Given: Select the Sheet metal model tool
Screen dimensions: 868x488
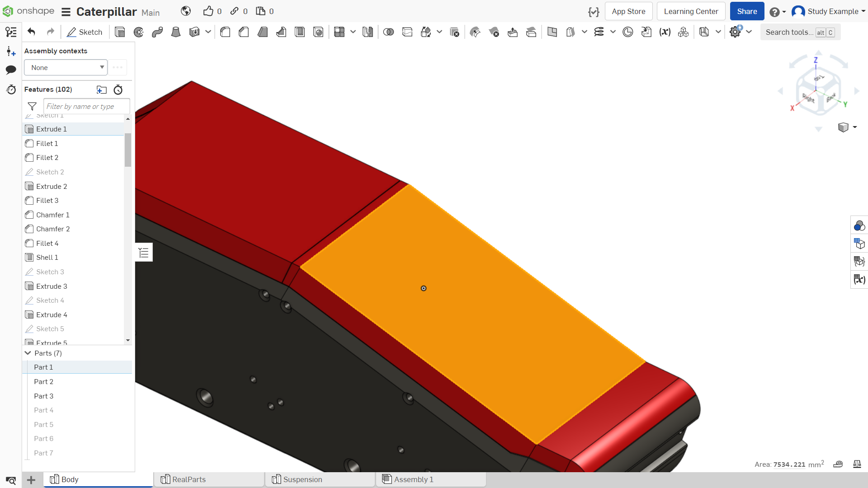Looking at the screenshot, I should 704,32.
